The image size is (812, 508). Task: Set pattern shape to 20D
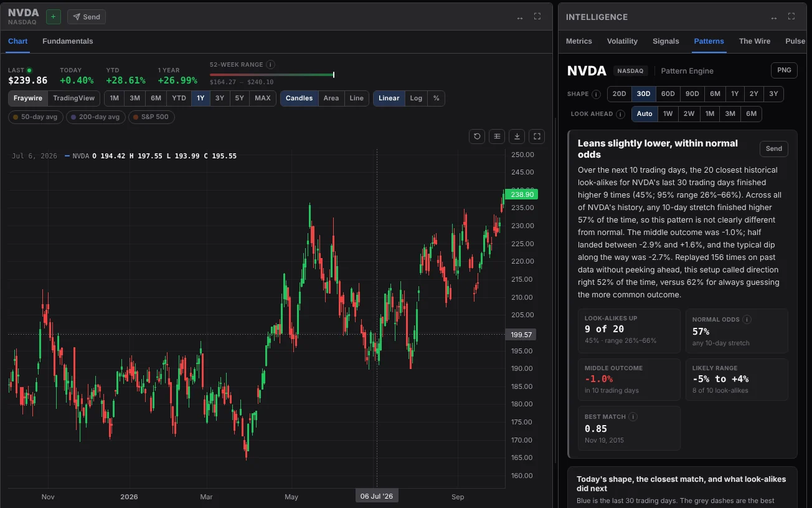pyautogui.click(x=619, y=94)
